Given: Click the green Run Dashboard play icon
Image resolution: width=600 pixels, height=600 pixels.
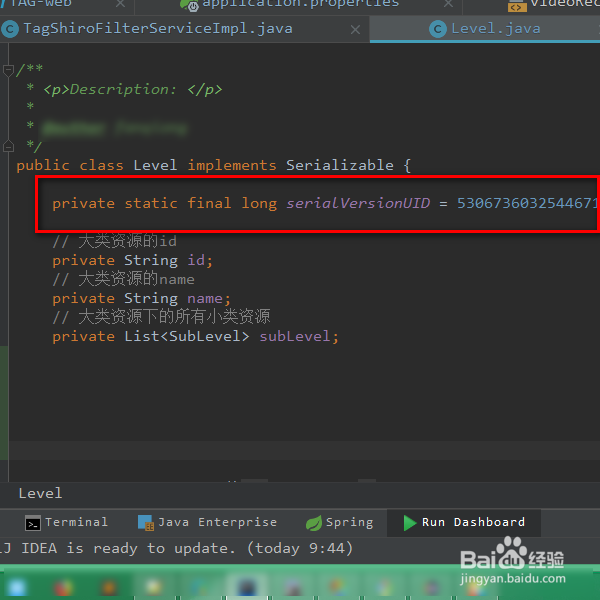Looking at the screenshot, I should pos(410,523).
